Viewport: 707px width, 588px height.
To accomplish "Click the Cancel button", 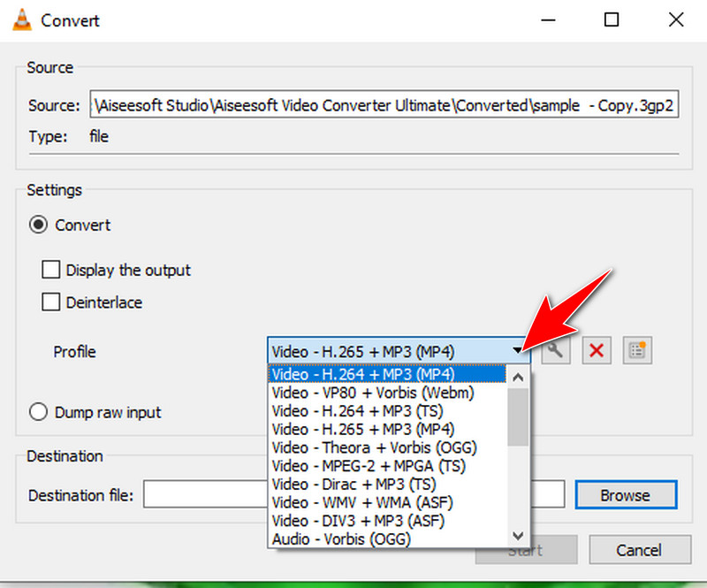I will pos(638,550).
